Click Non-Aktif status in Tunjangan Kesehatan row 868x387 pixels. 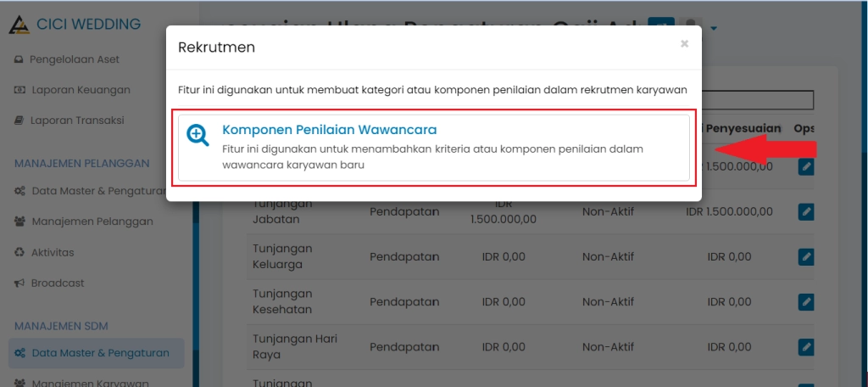[x=608, y=302]
